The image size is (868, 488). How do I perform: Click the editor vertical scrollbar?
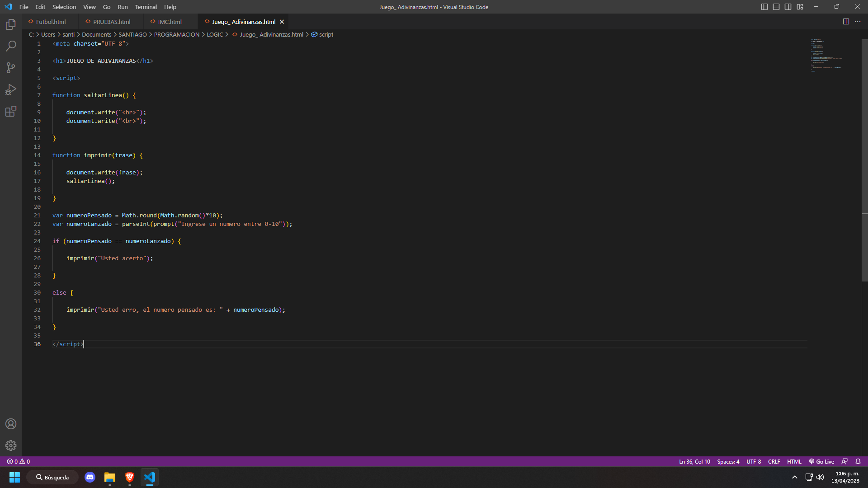[864, 160]
